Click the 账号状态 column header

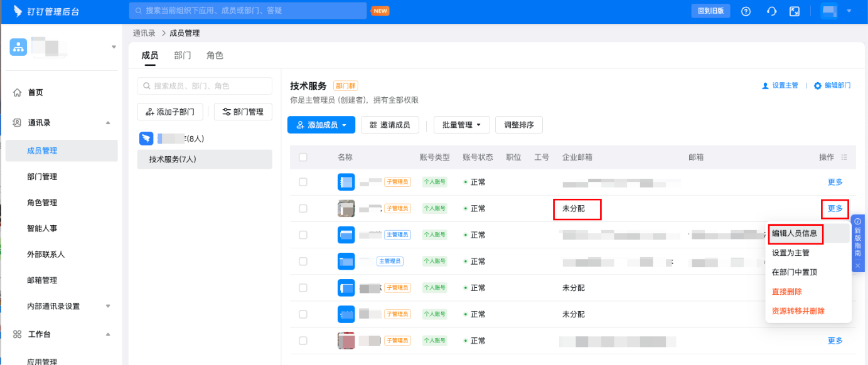click(x=478, y=157)
